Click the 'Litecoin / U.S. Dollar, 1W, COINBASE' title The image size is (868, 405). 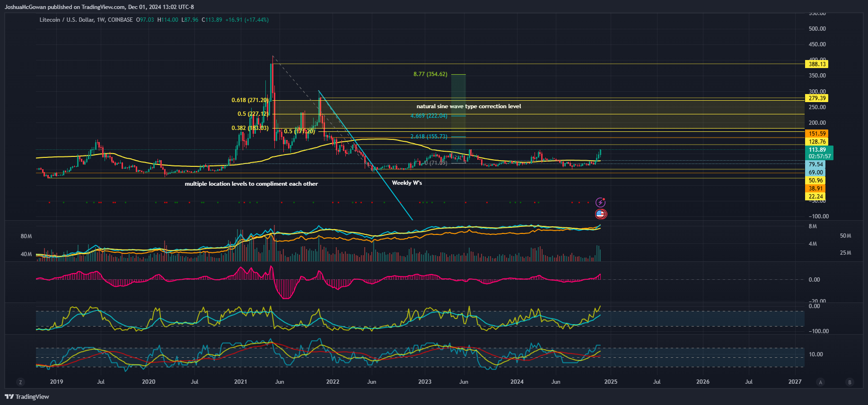[86, 20]
